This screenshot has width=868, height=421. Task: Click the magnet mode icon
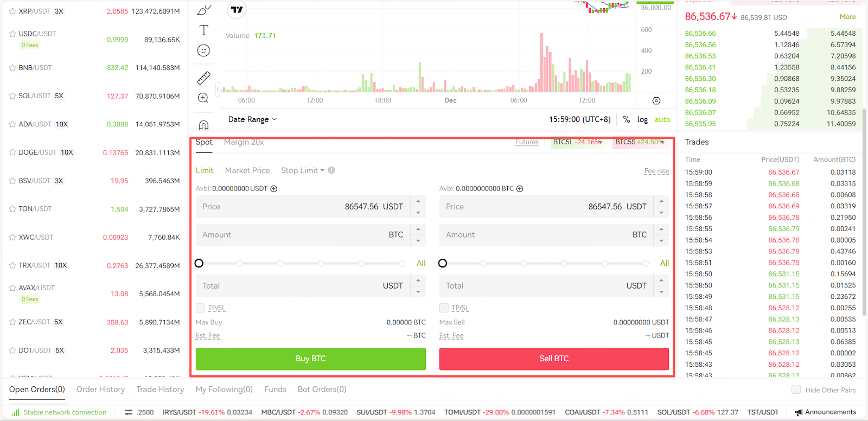point(203,125)
